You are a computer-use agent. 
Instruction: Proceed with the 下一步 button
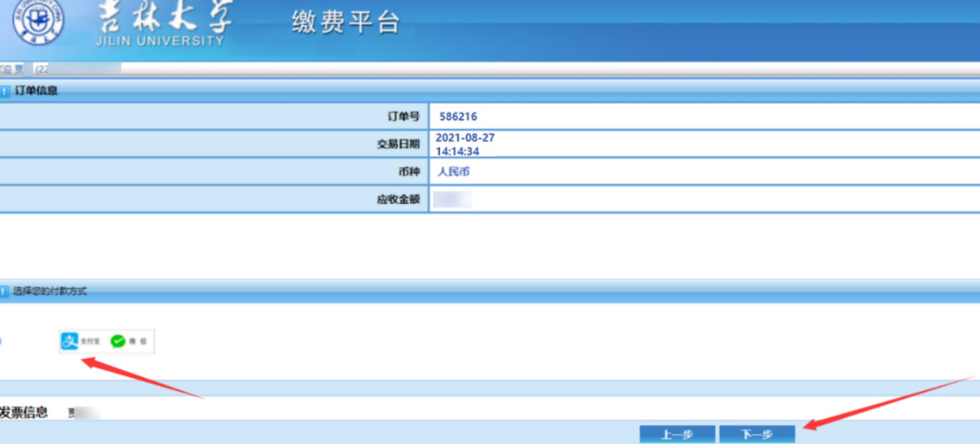point(757,434)
